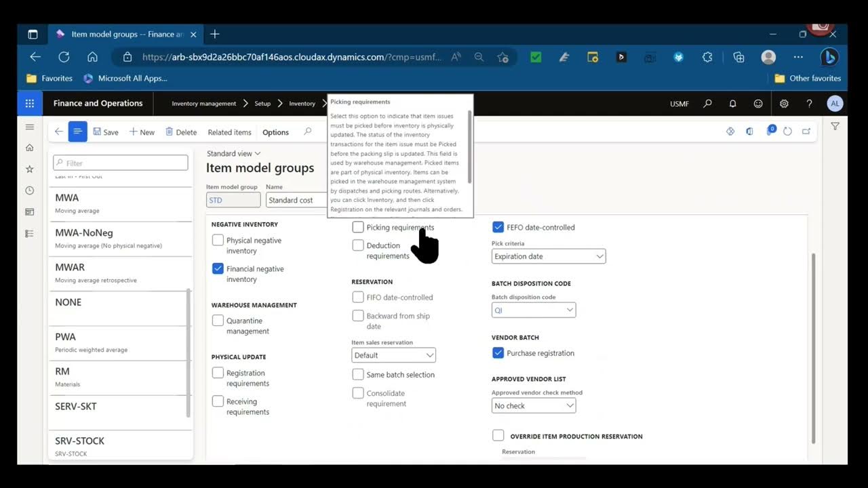The height and width of the screenshot is (488, 868).
Task: Select SRV-STOCK list entry
Action: [119, 446]
